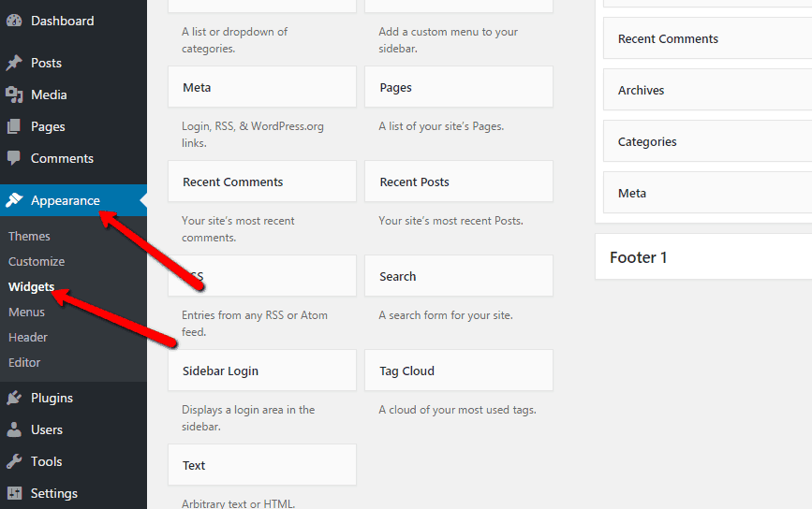Open the Header submenu link

(x=28, y=337)
